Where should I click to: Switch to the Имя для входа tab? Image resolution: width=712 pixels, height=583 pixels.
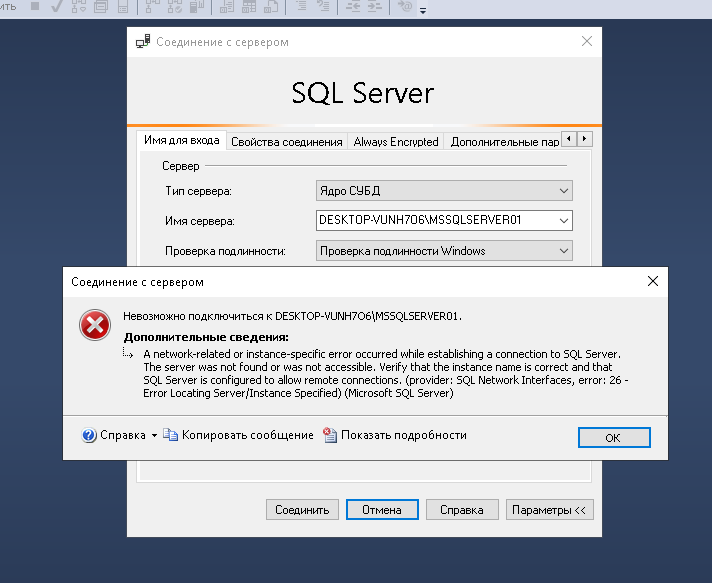click(182, 140)
